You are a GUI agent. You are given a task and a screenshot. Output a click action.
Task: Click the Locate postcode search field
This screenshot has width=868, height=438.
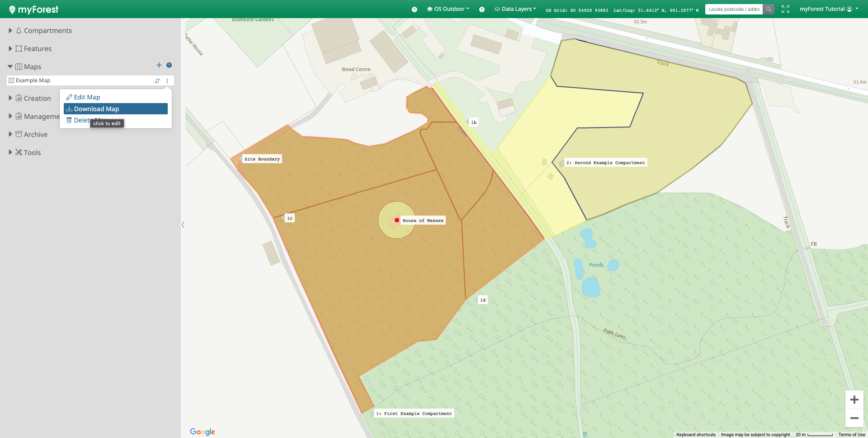(734, 9)
